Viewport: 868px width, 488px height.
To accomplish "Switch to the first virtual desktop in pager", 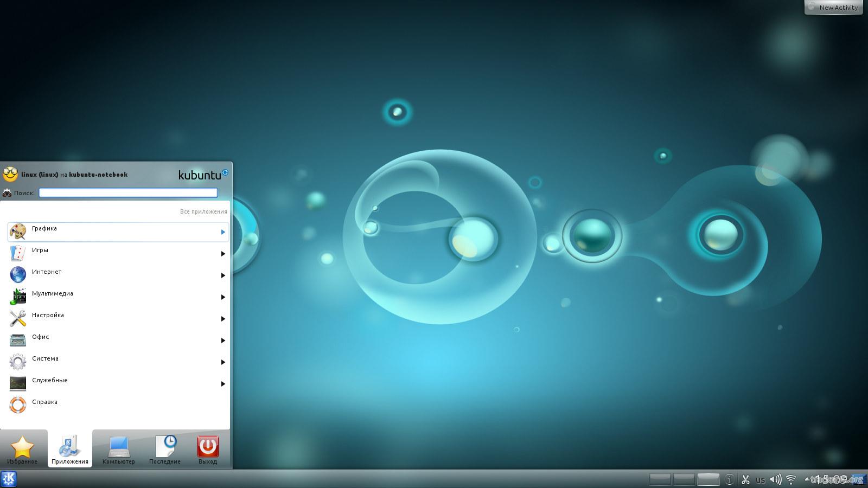I will (x=660, y=479).
